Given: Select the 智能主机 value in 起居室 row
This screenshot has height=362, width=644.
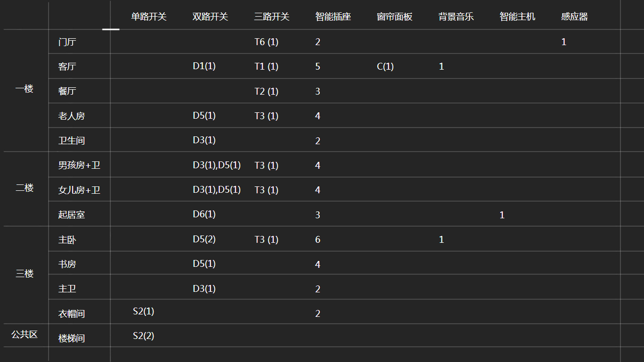Looking at the screenshot, I should (x=502, y=215).
